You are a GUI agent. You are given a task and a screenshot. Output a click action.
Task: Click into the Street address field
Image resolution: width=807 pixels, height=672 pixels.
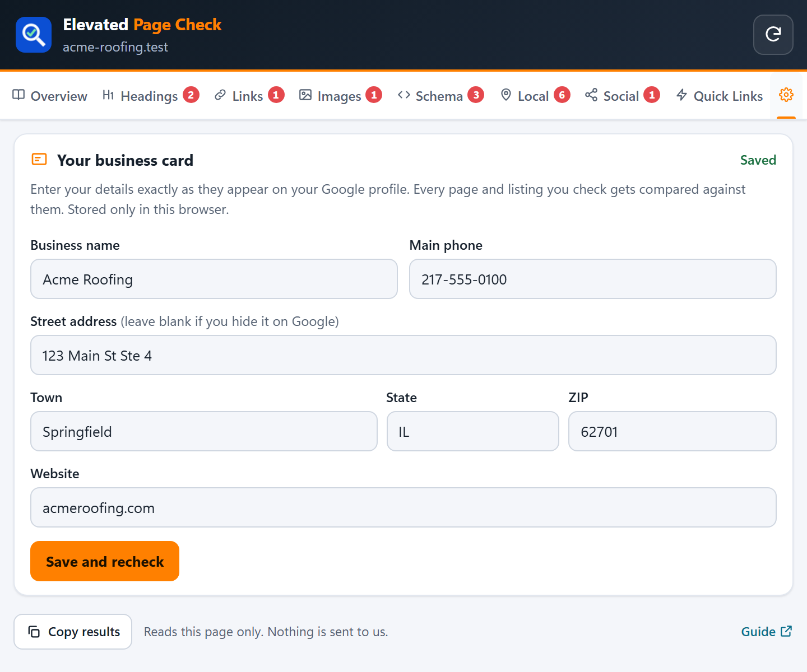(403, 355)
